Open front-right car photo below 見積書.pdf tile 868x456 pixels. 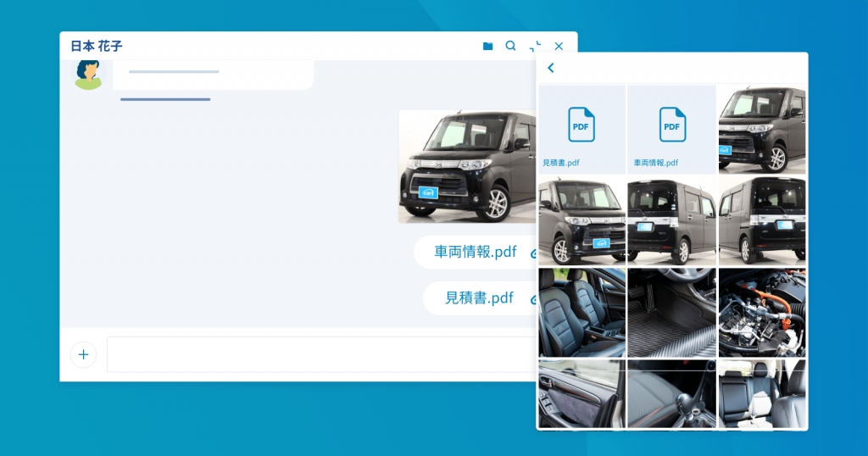pyautogui.click(x=581, y=221)
